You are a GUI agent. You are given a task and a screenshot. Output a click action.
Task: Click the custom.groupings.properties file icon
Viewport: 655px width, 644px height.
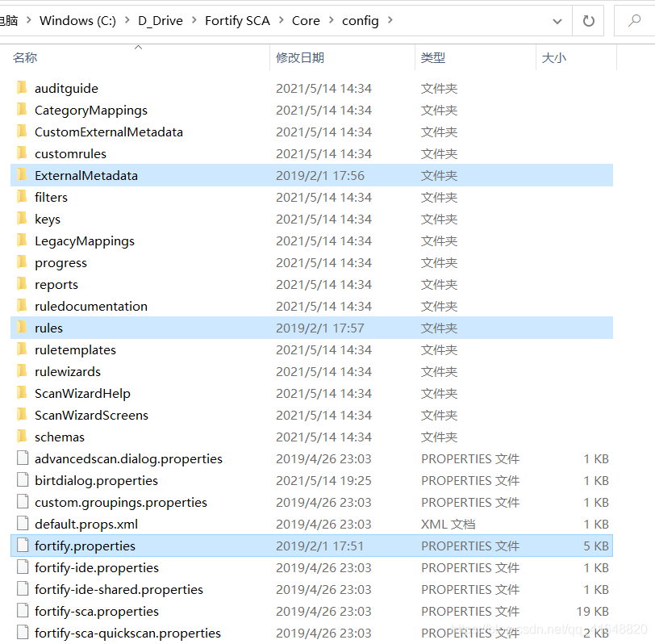pos(23,501)
